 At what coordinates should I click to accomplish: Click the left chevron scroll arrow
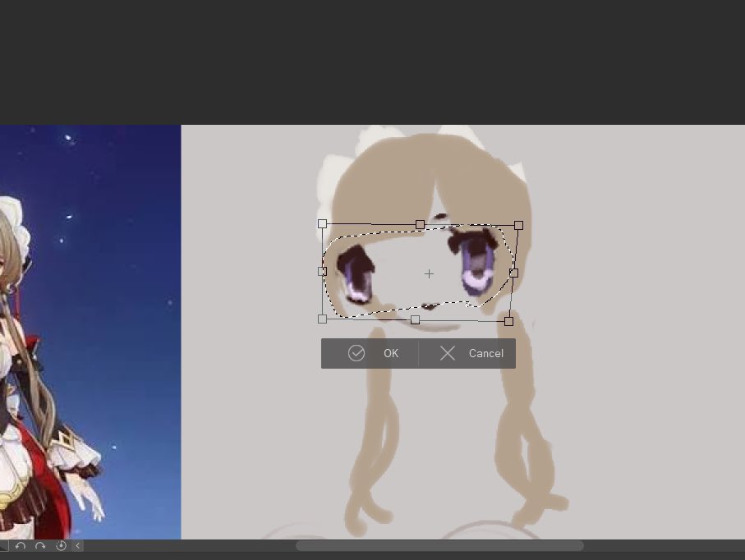pyautogui.click(x=77, y=546)
